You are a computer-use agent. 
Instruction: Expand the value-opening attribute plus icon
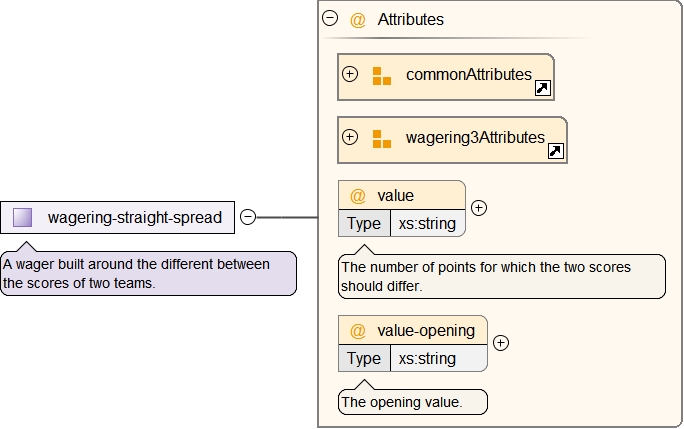pos(502,342)
